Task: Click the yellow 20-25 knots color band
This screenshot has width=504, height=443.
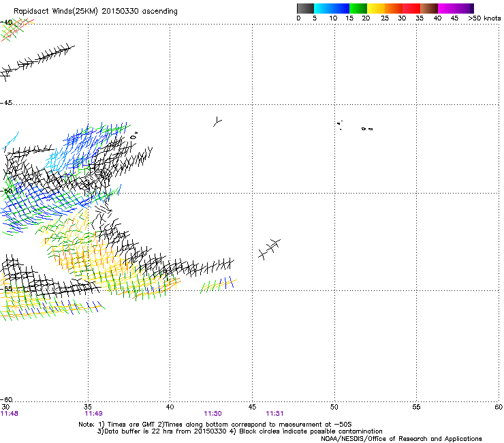Action: pos(376,8)
